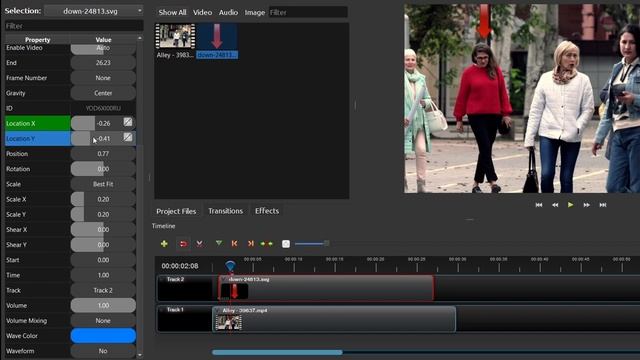
Task: Edit the Scale X value 0.20
Action: click(x=103, y=199)
